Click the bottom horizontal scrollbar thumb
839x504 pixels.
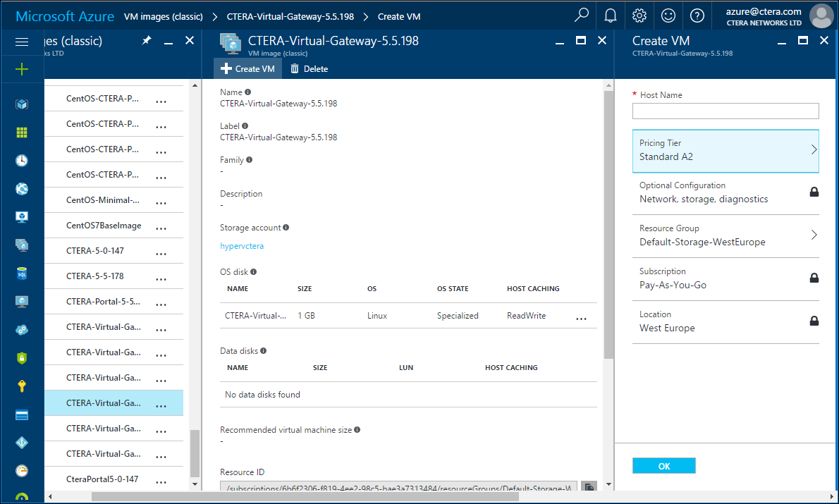coord(305,496)
